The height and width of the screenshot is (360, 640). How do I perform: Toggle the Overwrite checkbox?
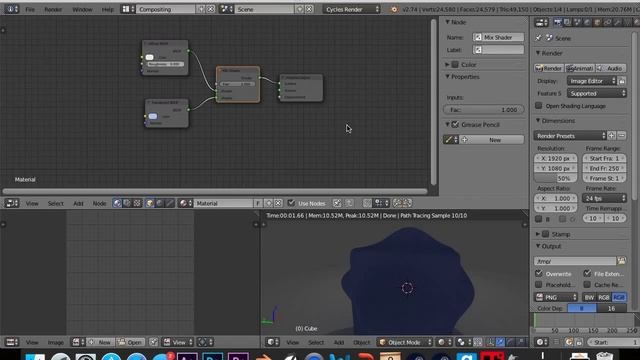[539, 273]
